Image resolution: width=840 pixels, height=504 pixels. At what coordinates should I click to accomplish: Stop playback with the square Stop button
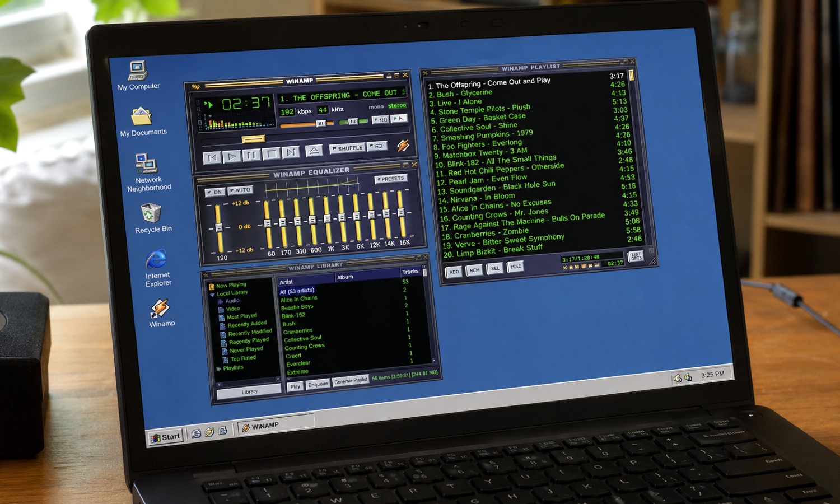tap(271, 153)
